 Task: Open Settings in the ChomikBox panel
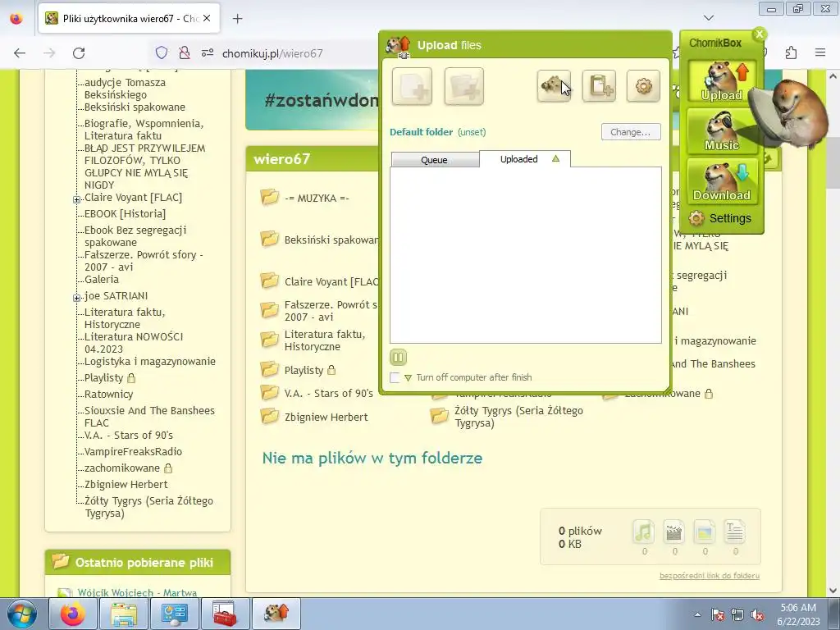point(720,218)
